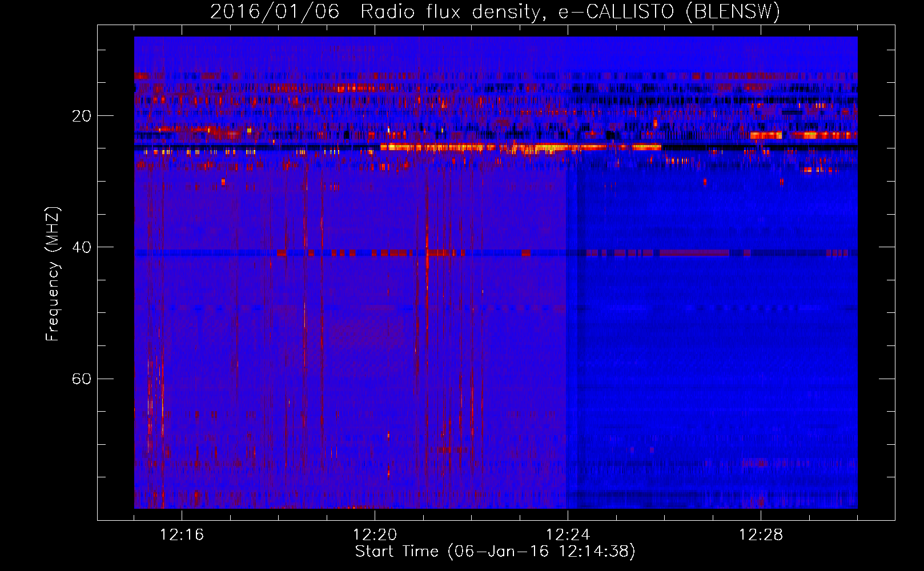Click the plot title '2016/01/06 Radio flux density, e-CALLISTO (BLENSW)'
The height and width of the screenshot is (571, 924).
coord(495,11)
